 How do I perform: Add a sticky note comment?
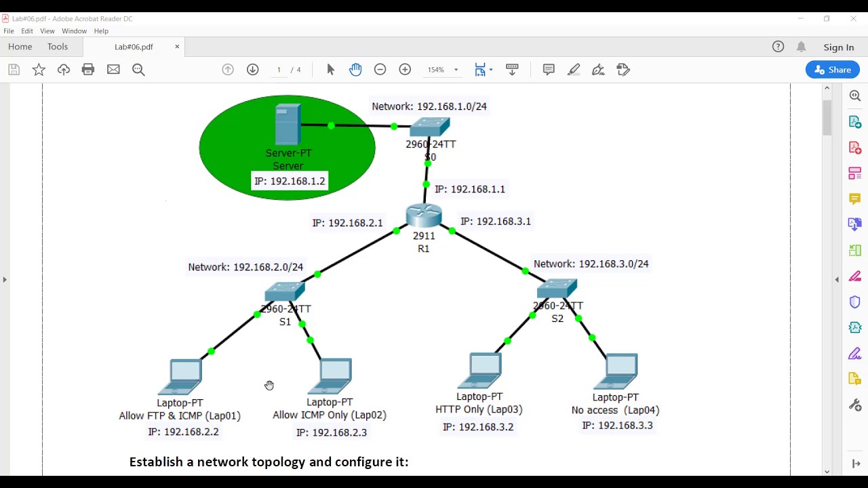[549, 69]
